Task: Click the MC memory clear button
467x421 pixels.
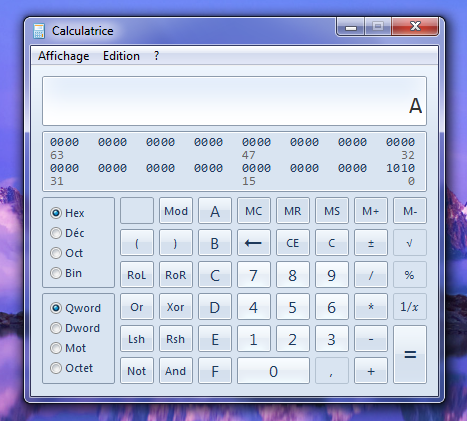Action: coord(254,211)
